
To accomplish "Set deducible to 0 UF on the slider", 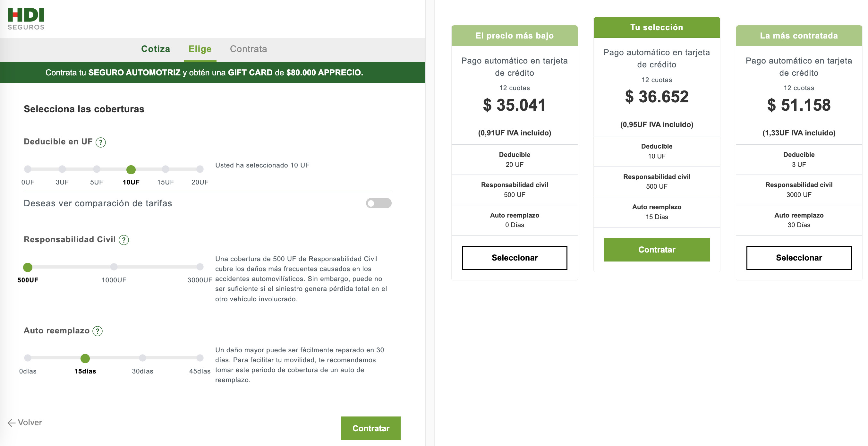I will pos(28,169).
